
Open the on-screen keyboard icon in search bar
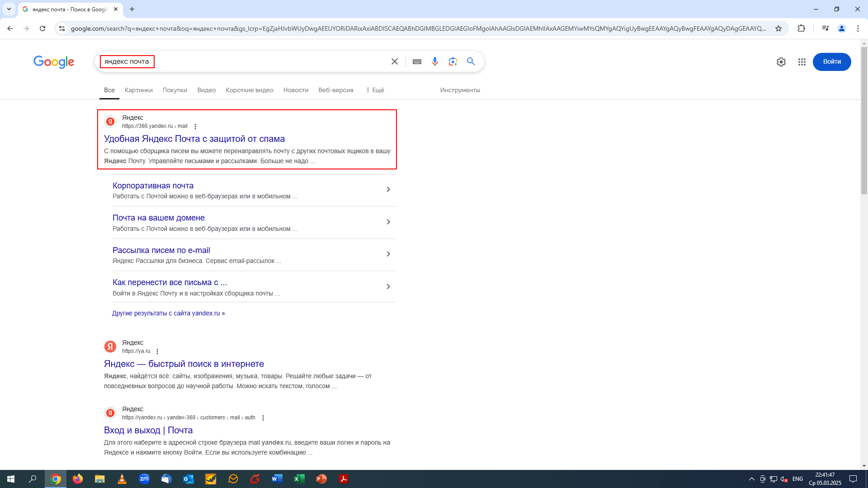[417, 61]
